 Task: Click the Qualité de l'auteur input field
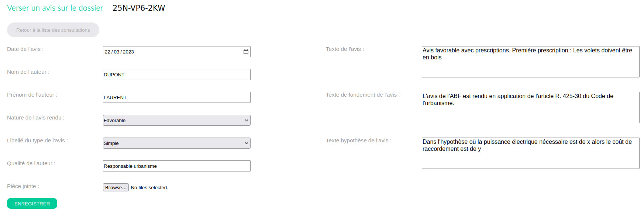click(x=176, y=166)
